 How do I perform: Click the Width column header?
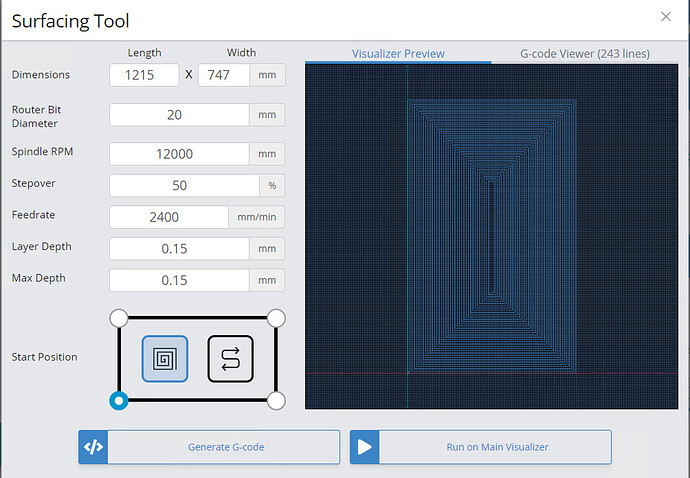pos(241,52)
